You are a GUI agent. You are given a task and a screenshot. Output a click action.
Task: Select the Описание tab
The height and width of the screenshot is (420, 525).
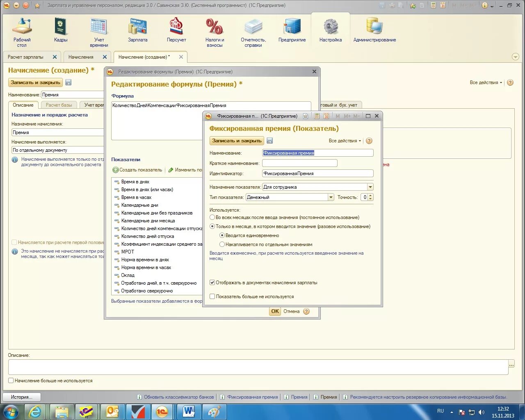click(x=23, y=105)
